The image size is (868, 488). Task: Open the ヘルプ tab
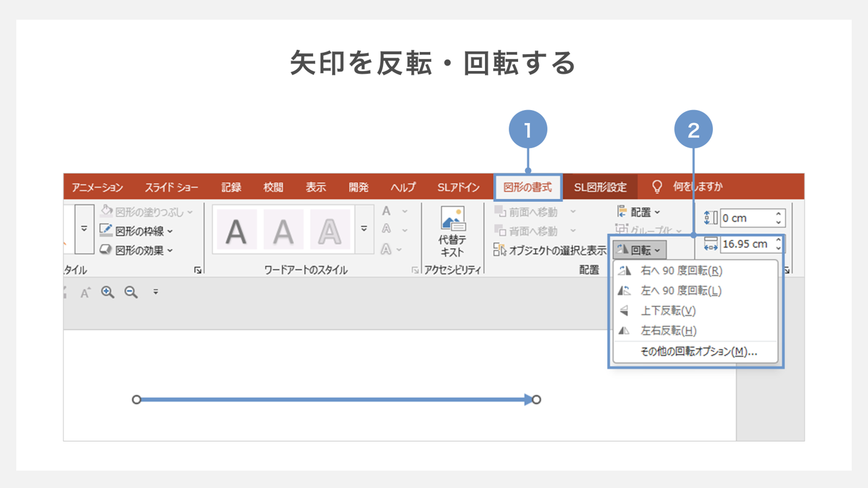pyautogui.click(x=403, y=187)
